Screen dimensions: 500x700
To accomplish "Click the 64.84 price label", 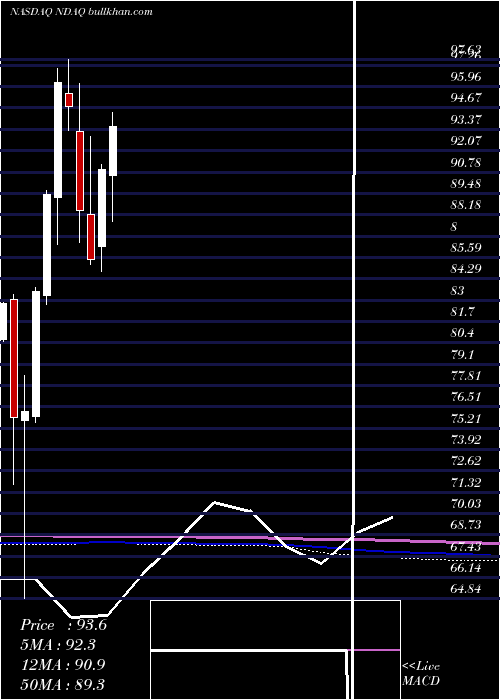I will tap(466, 589).
